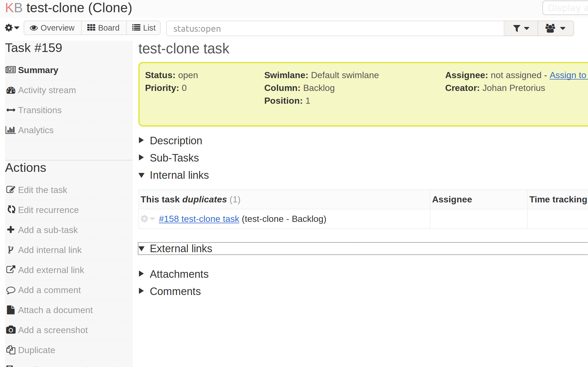Screen dimensions: 588x367
Task: Open task #158 test-clone task link
Action: point(199,219)
